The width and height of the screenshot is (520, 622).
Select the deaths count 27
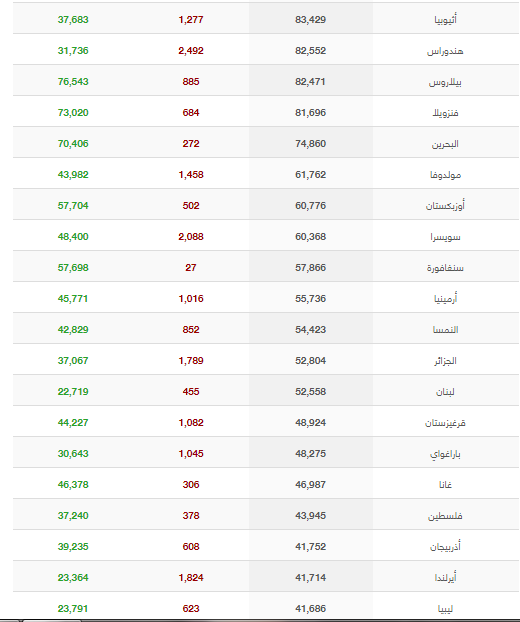pyautogui.click(x=191, y=267)
